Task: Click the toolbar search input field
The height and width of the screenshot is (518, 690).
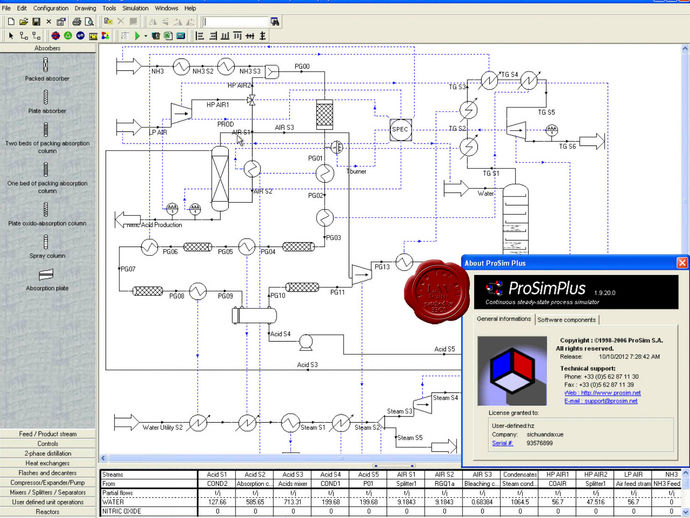Action: point(236,22)
